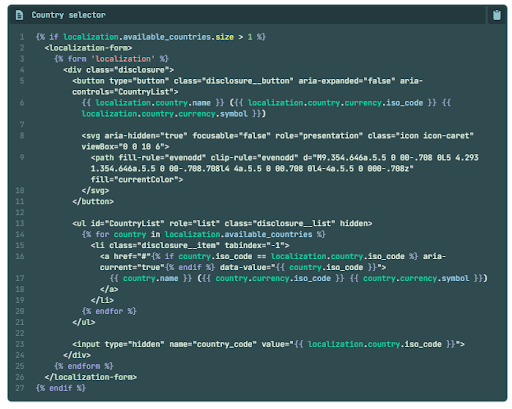Click '<input type="hidden"' on line 23
This screenshot has width=512, height=409.
pos(118,344)
